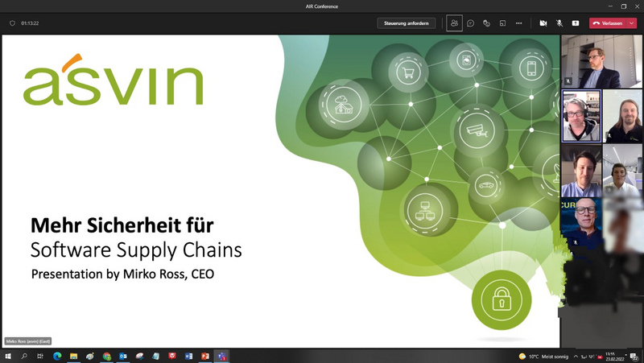Open the reactions icon in toolbar
Image resolution: width=644 pixels, height=363 pixels.
click(x=487, y=23)
